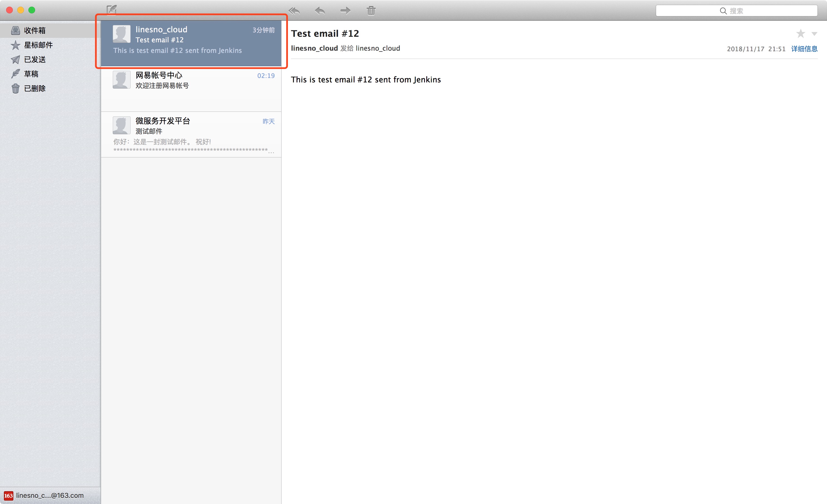The width and height of the screenshot is (827, 504).
Task: Click linesno_cloud sender name in header
Action: 314,48
